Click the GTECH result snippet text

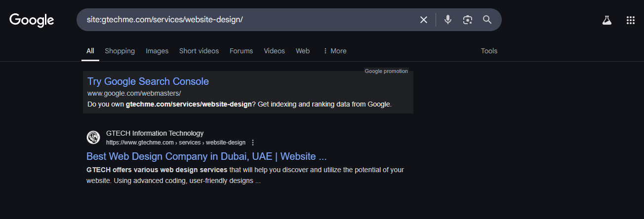pyautogui.click(x=245, y=175)
